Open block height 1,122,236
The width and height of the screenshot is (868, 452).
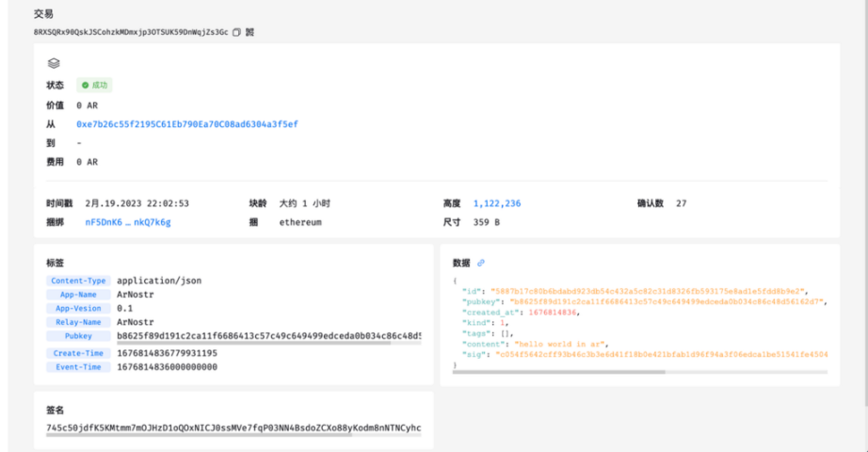[496, 203]
